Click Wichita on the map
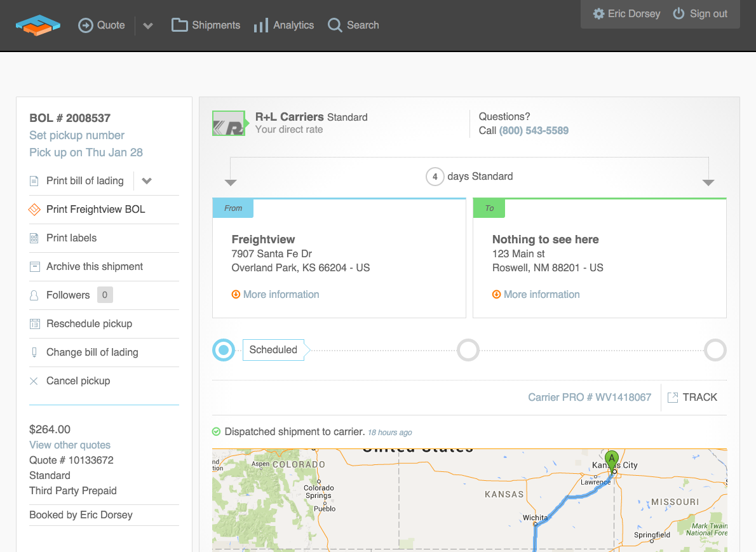 535,518
